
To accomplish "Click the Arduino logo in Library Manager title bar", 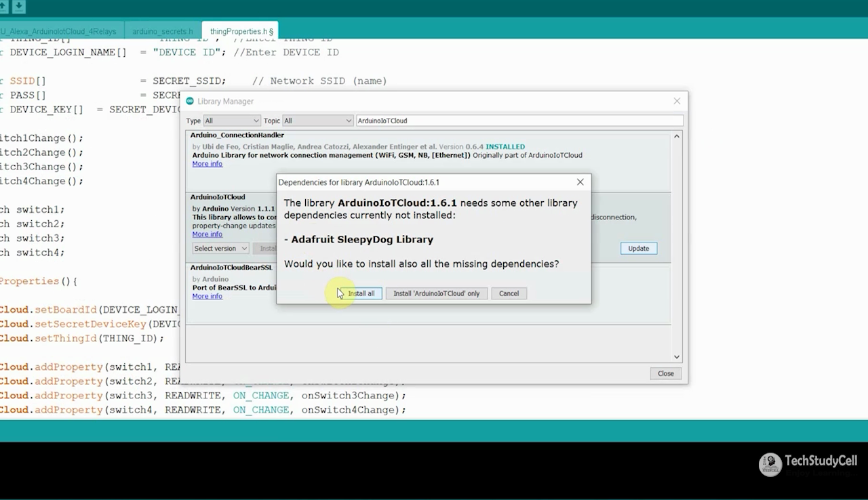I will (x=191, y=100).
